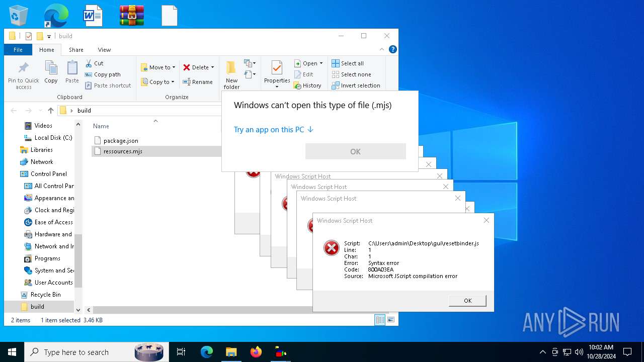Click the Up one level arrow
The width and height of the screenshot is (644, 362).
(x=51, y=111)
